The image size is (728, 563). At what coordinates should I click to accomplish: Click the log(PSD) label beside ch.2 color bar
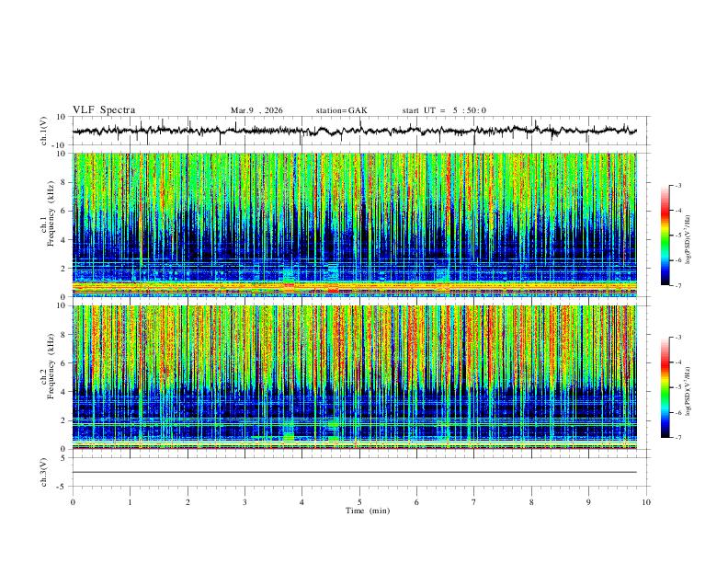tap(688, 393)
